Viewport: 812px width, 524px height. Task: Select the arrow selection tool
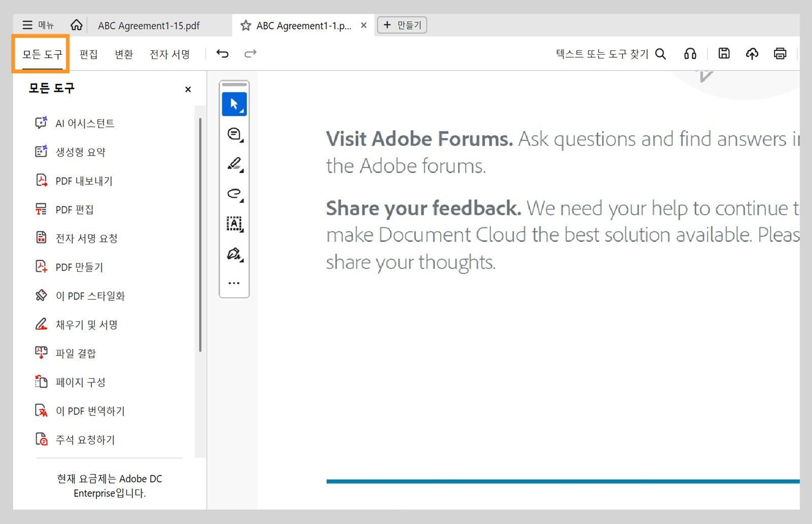click(234, 104)
